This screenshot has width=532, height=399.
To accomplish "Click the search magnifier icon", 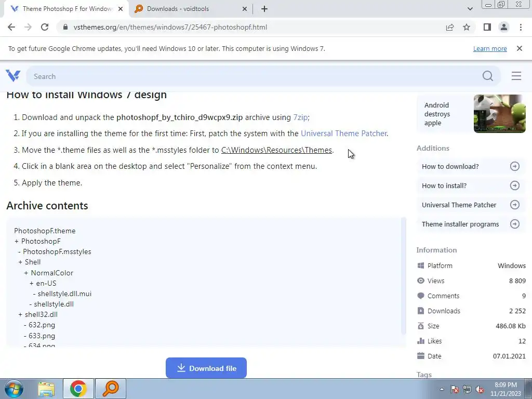I will coord(487,76).
